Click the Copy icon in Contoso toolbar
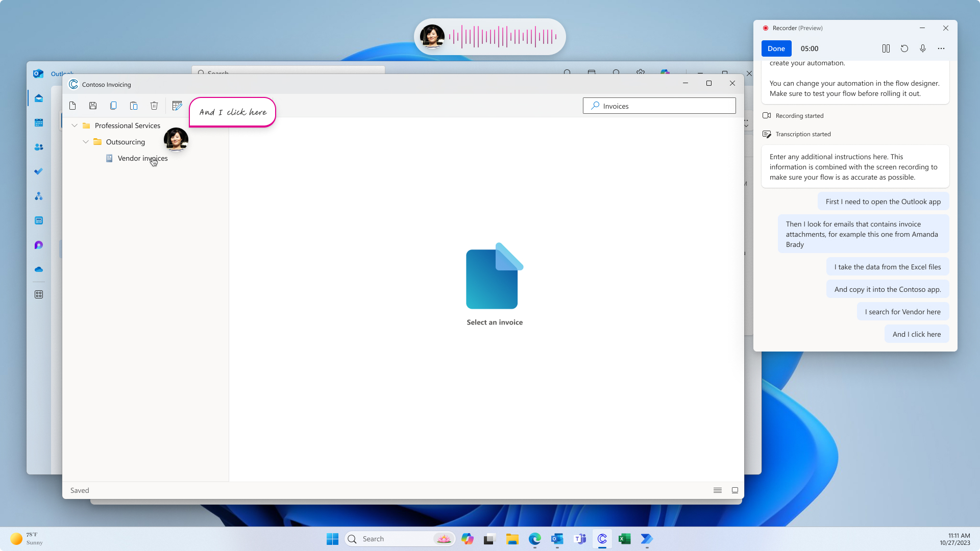The height and width of the screenshot is (551, 980). [113, 106]
